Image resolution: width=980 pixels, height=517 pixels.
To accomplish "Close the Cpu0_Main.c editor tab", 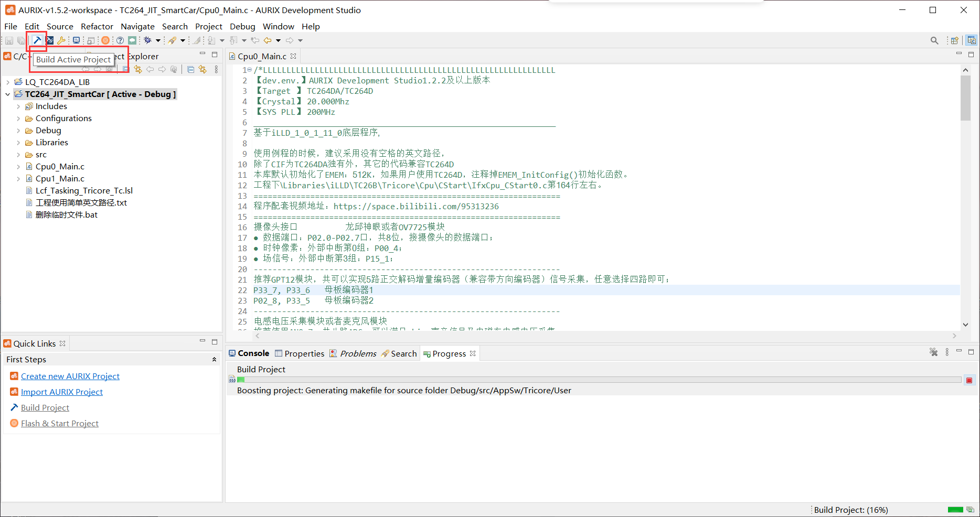I will point(293,56).
